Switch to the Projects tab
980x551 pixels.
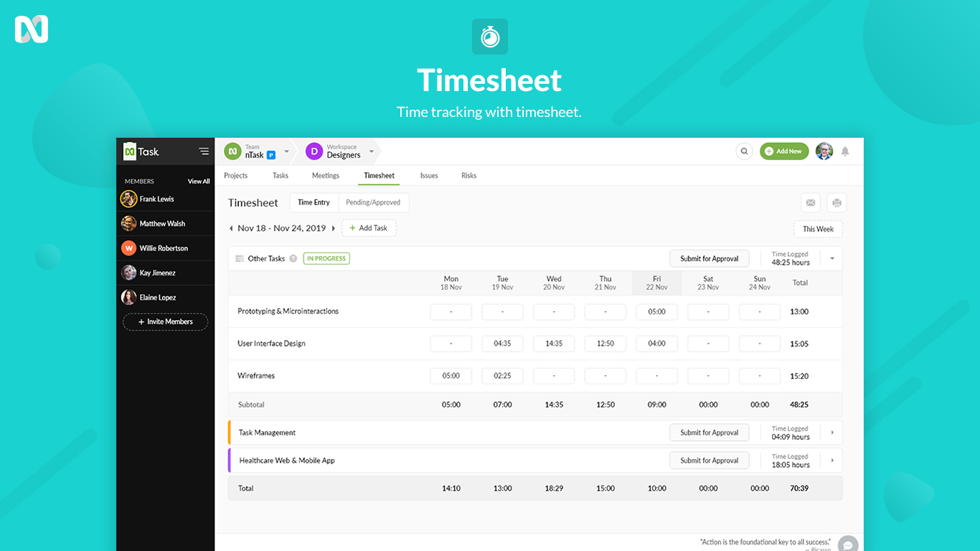[x=235, y=176]
